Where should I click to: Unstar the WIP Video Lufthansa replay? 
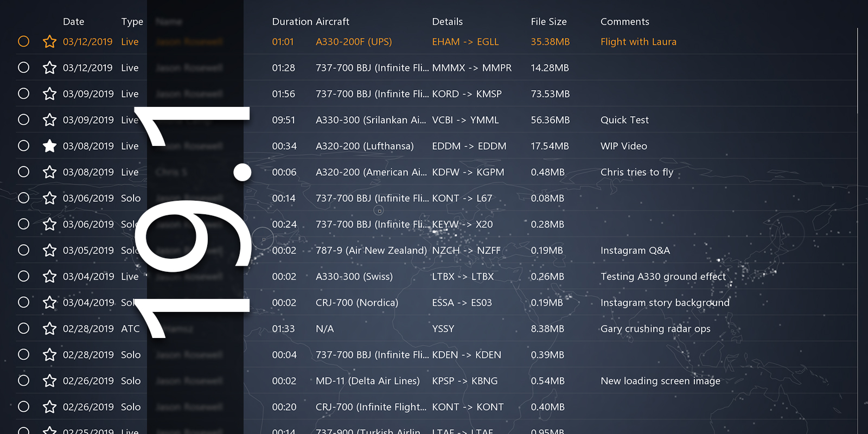tap(49, 146)
